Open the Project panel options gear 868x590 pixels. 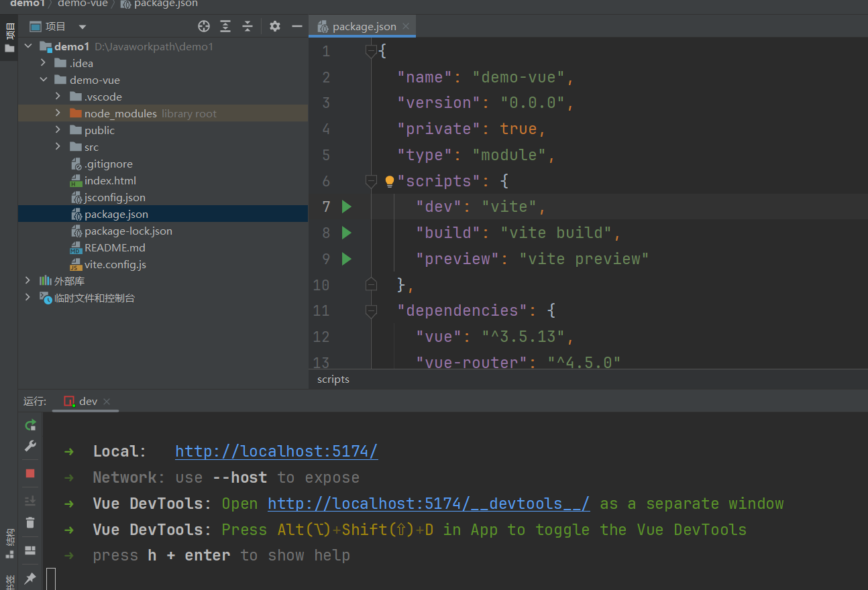coord(274,26)
